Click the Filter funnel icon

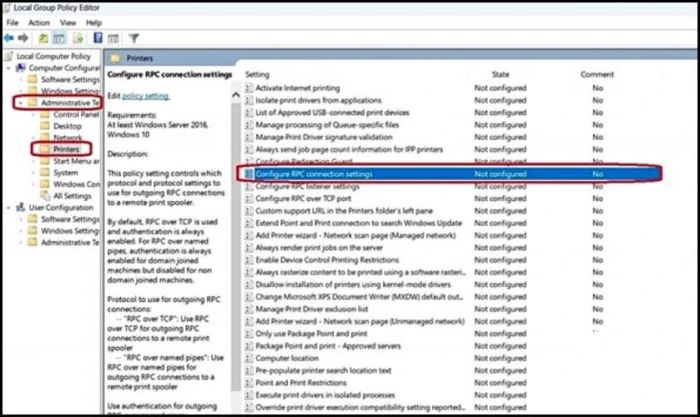click(133, 38)
